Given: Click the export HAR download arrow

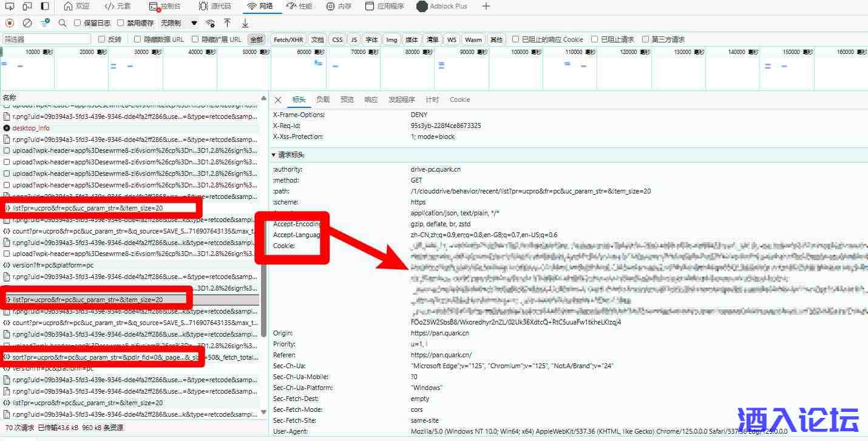Looking at the screenshot, I should pos(245,23).
